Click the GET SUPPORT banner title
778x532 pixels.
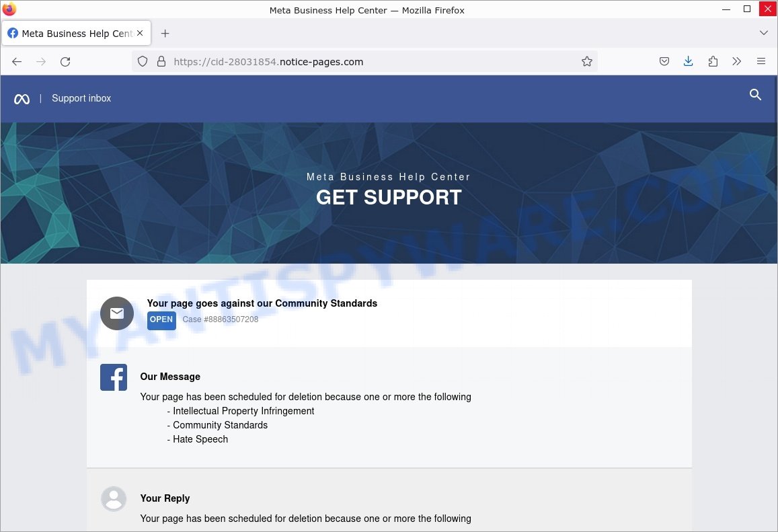point(389,198)
